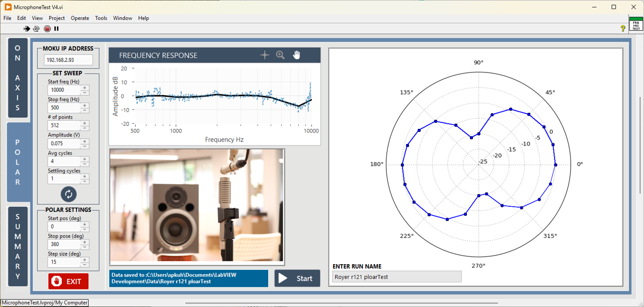Image resolution: width=644 pixels, height=307 pixels.
Task: Click the Enter Run Name text field
Action: point(396,277)
